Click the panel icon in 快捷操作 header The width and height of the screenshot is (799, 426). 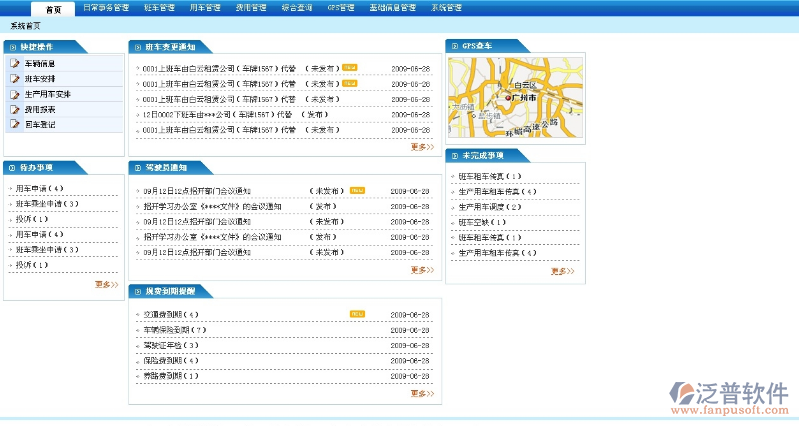12,47
